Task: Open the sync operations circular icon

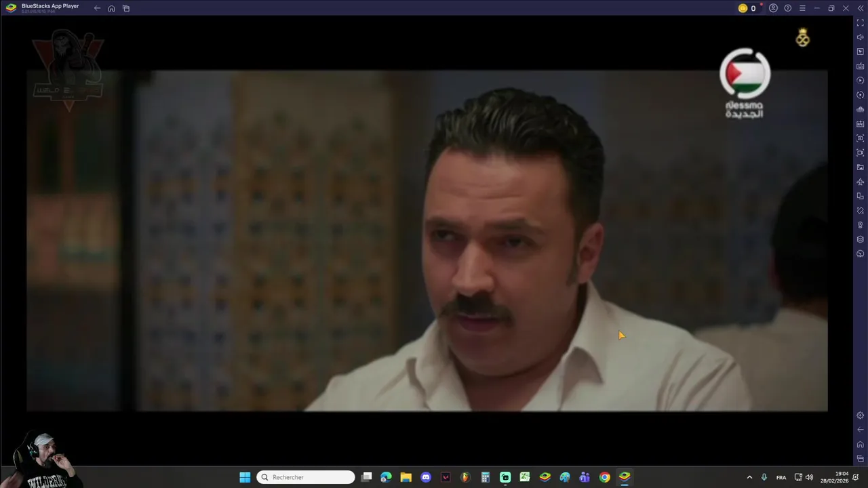Action: click(x=860, y=95)
